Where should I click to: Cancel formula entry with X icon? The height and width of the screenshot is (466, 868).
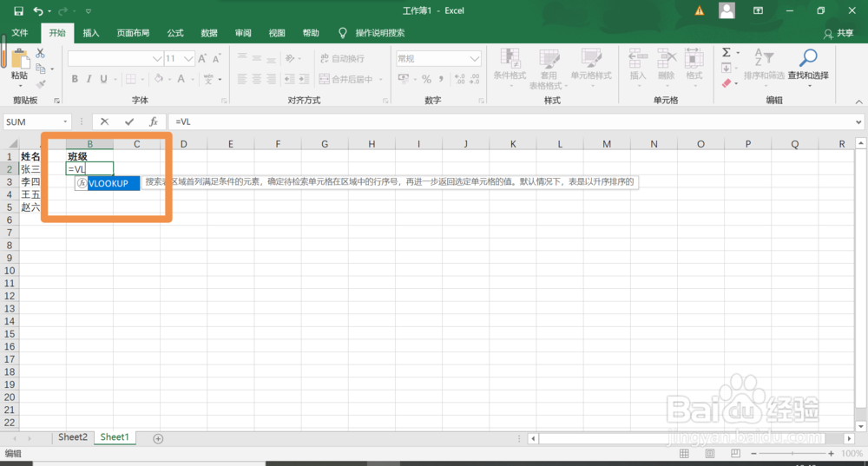pyautogui.click(x=104, y=121)
